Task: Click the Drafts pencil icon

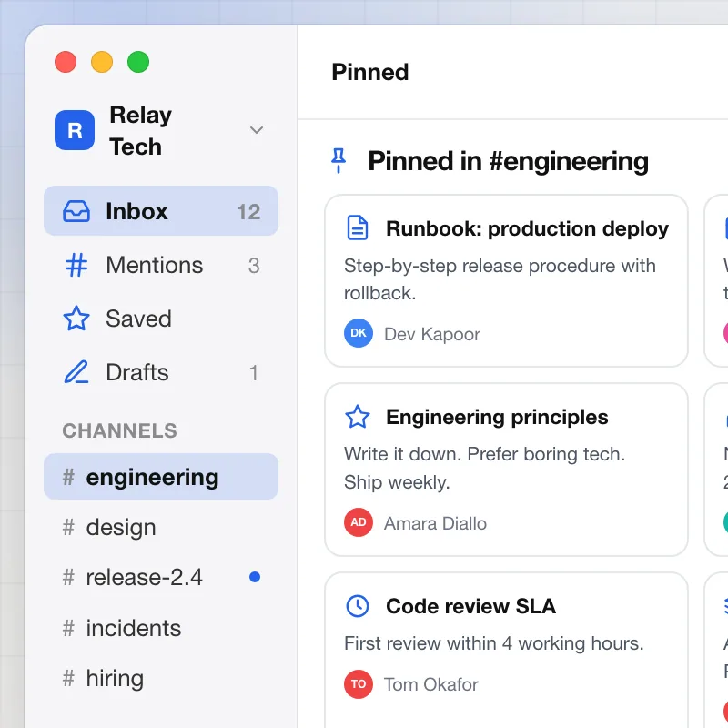Action: (76, 372)
